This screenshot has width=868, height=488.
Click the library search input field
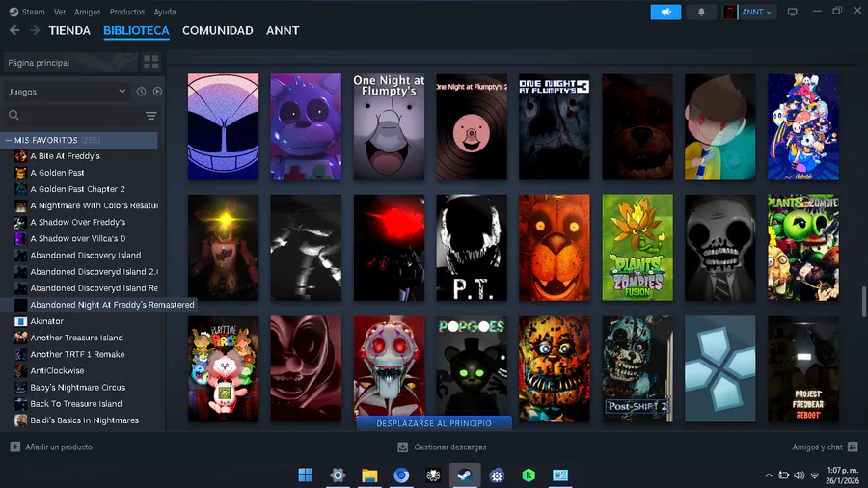point(82,115)
